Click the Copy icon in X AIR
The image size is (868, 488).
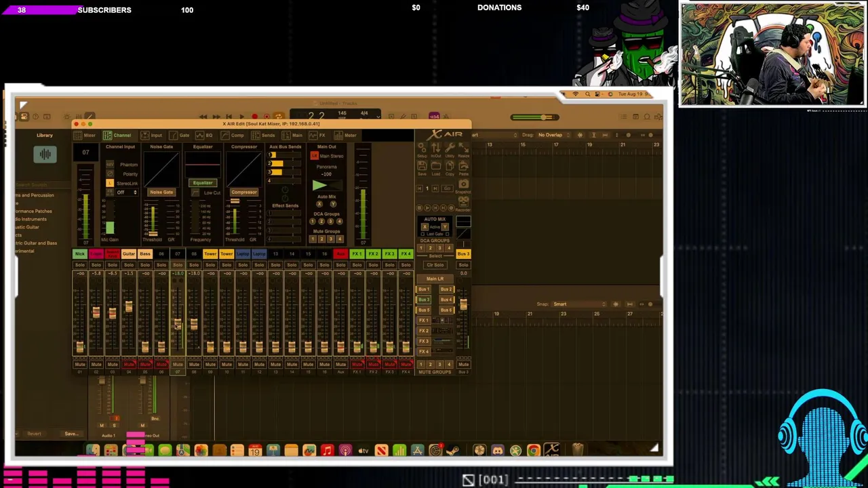[x=450, y=168]
